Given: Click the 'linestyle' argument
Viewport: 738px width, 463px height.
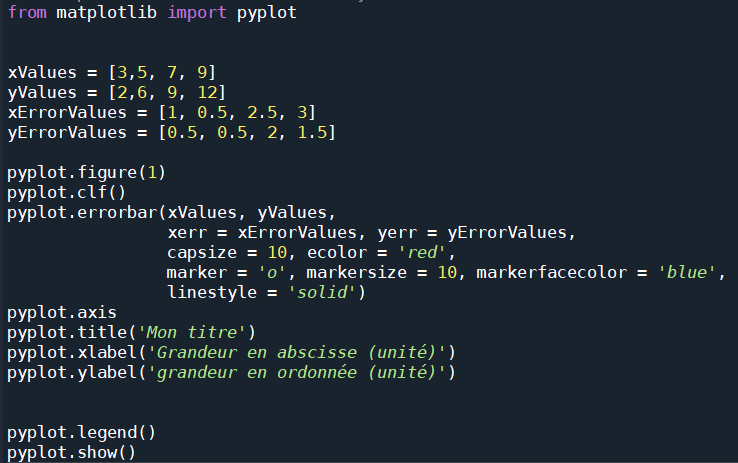Looking at the screenshot, I should (212, 293).
